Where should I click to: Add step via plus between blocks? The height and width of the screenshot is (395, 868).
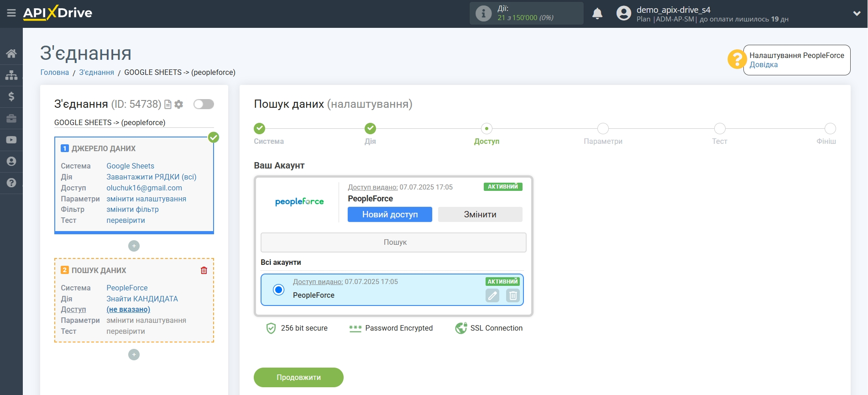coord(134,246)
